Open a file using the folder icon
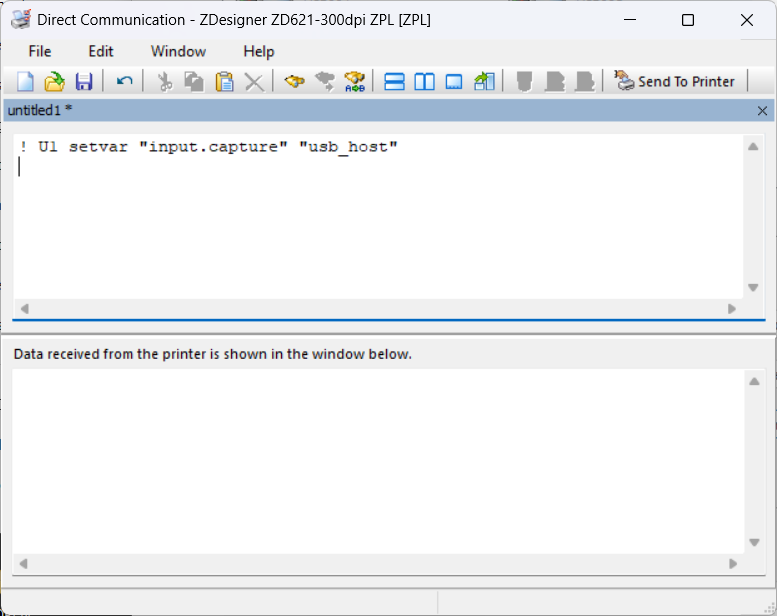The image size is (777, 616). [55, 81]
